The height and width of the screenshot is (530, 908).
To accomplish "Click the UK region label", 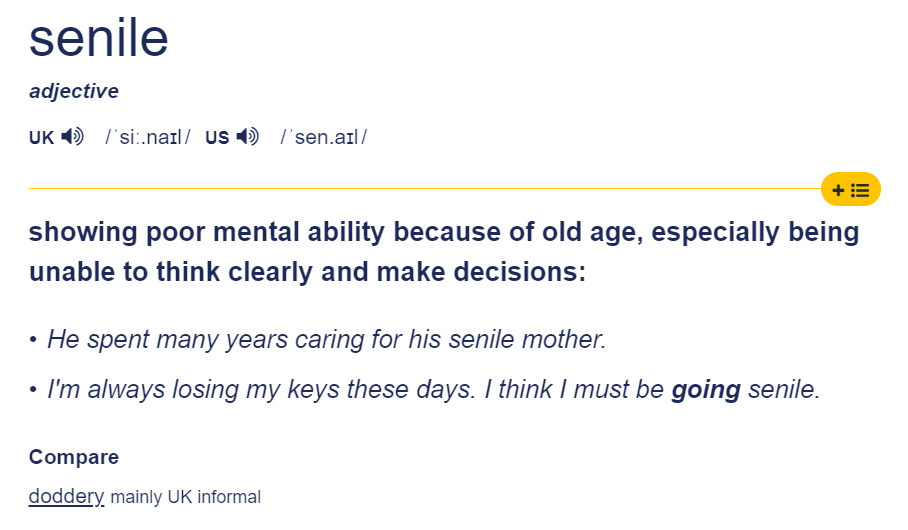I will pyautogui.click(x=41, y=137).
